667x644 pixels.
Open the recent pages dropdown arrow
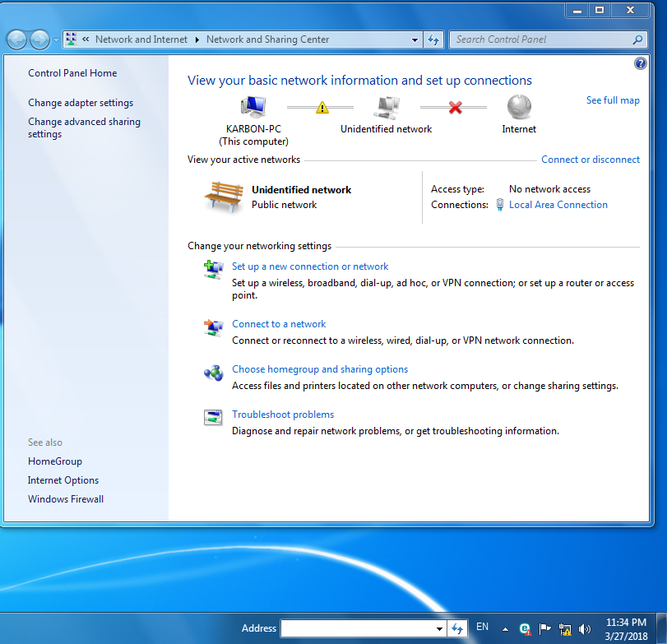pyautogui.click(x=56, y=40)
